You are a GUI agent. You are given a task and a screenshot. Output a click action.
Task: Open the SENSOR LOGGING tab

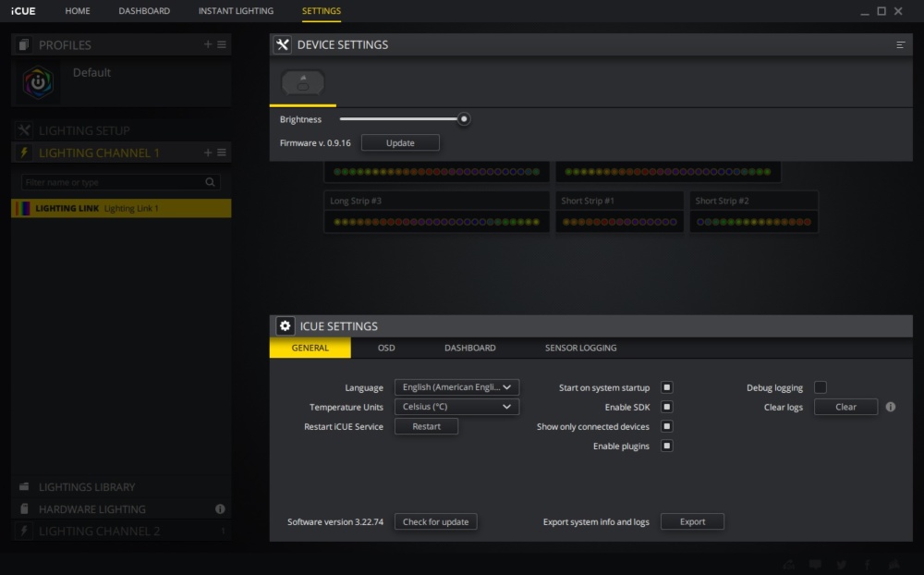[x=580, y=348]
